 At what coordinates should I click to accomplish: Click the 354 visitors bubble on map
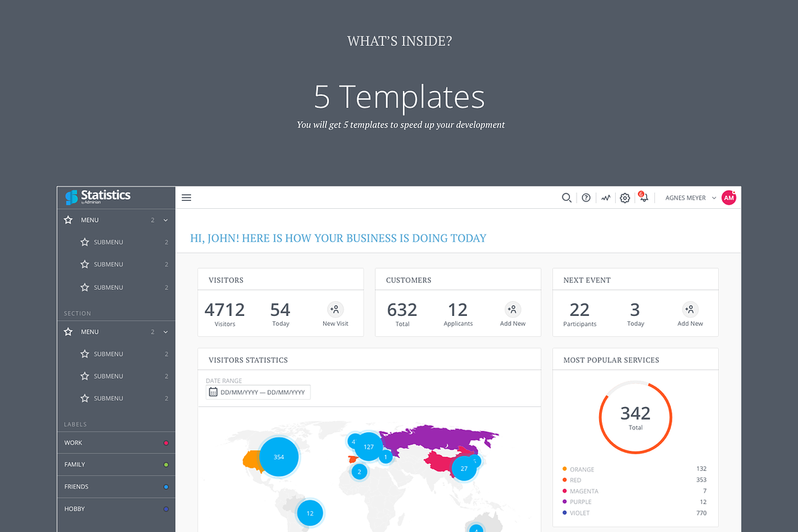[x=279, y=457]
